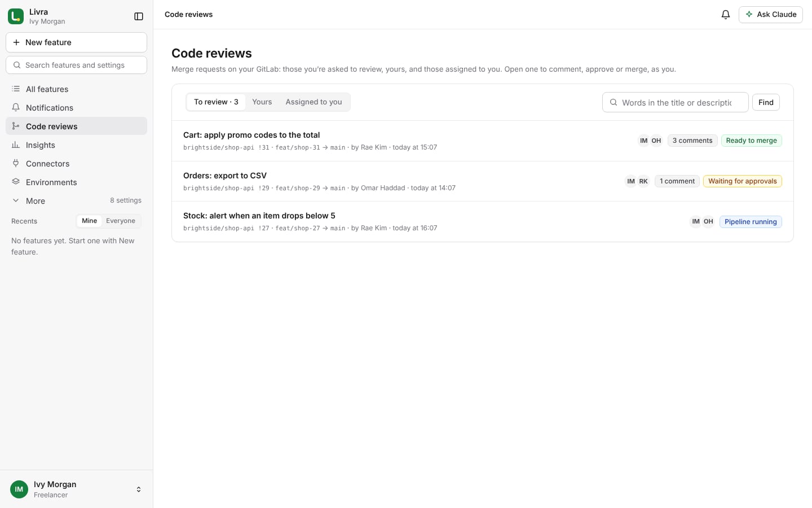Click the Words in the title search field
Image resolution: width=812 pixels, height=508 pixels.
click(675, 102)
